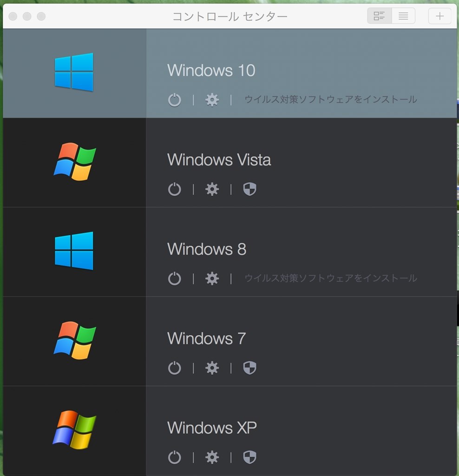This screenshot has width=459, height=476.
Task: Open Windows 8 configuration gear
Action: pyautogui.click(x=212, y=278)
